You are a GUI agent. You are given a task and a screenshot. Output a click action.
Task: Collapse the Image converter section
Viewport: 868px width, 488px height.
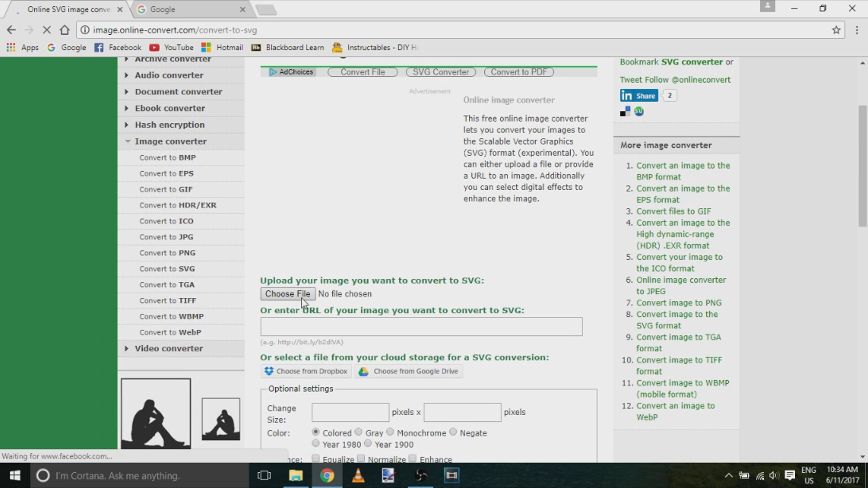pos(170,141)
